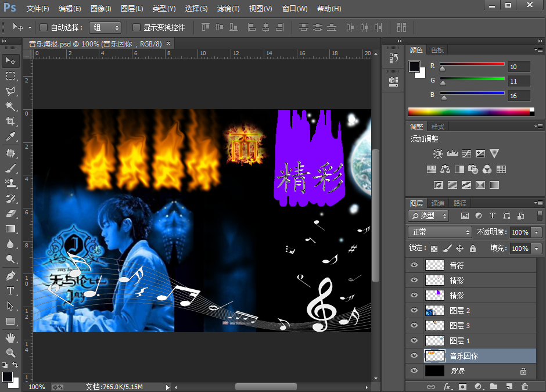Screen dimensions: 546x392
Task: Select the 精彩 layer with purple thumbnail
Action: 471,295
